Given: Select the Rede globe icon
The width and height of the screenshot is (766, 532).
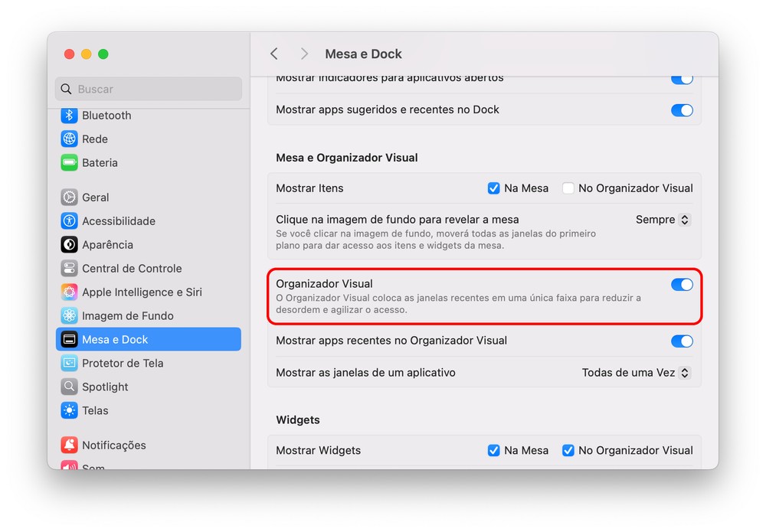Looking at the screenshot, I should (x=69, y=139).
